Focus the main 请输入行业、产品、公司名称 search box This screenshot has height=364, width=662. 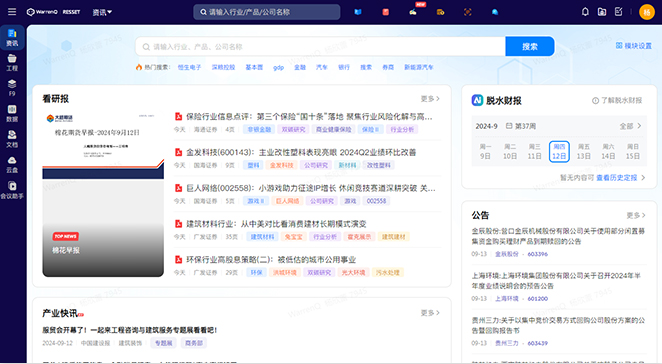(x=320, y=46)
